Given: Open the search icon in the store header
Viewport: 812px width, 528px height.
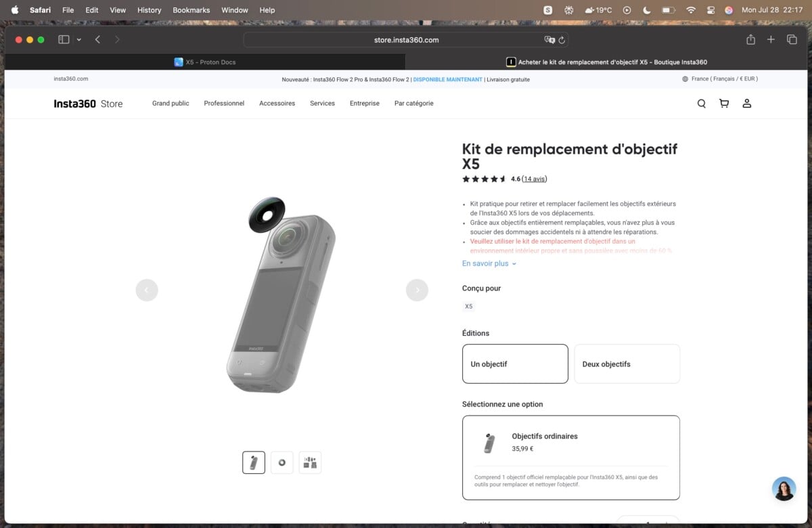Looking at the screenshot, I should 702,104.
